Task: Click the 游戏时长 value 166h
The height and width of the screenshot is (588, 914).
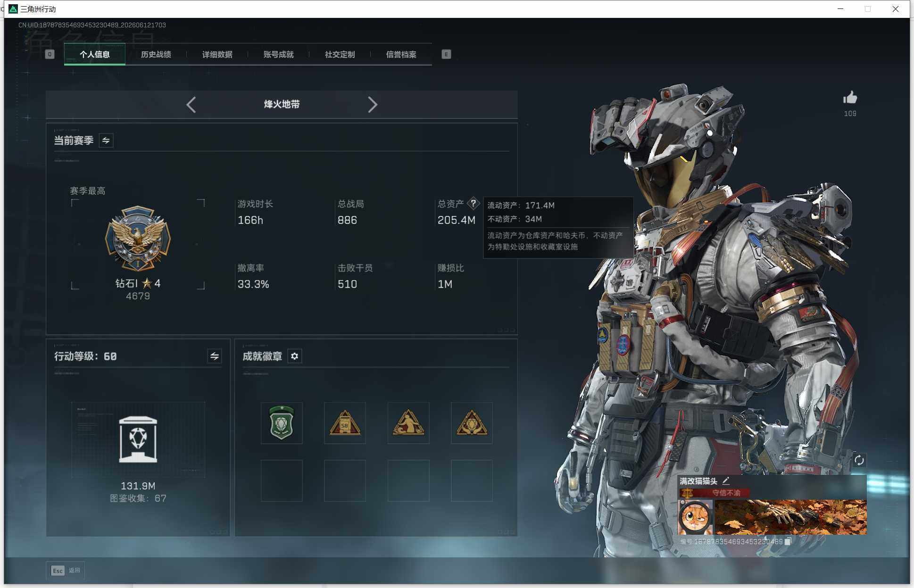Action: (250, 220)
